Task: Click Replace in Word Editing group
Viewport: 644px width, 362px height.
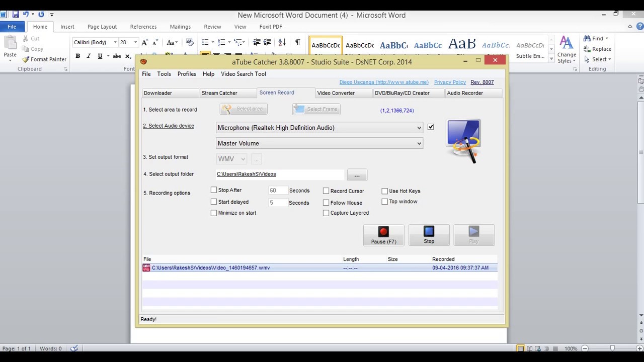Action: coord(598,49)
